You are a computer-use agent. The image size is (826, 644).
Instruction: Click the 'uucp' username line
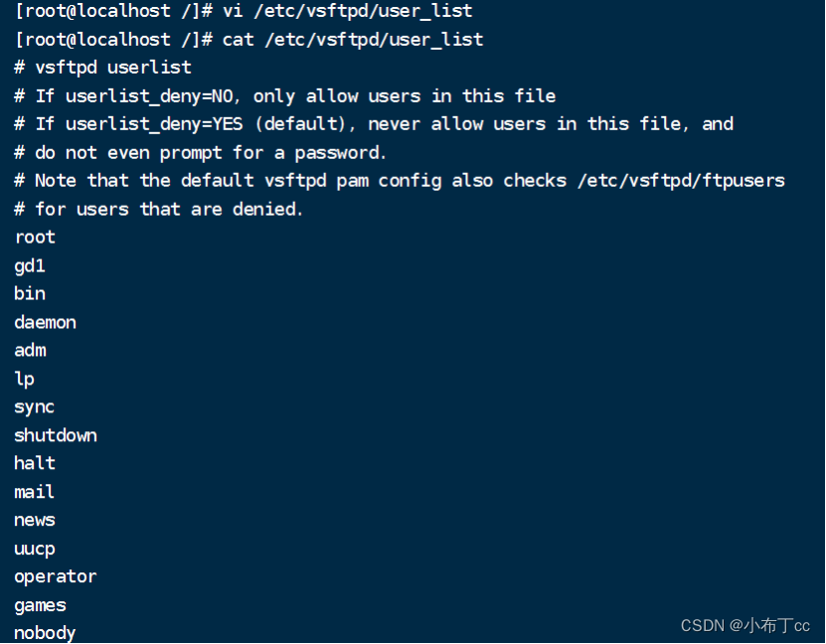35,549
